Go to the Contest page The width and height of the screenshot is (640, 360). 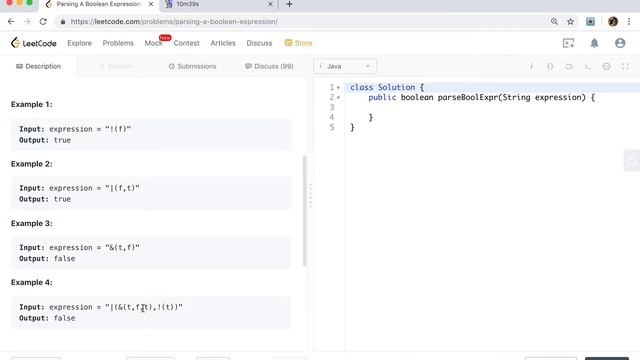coord(187,43)
